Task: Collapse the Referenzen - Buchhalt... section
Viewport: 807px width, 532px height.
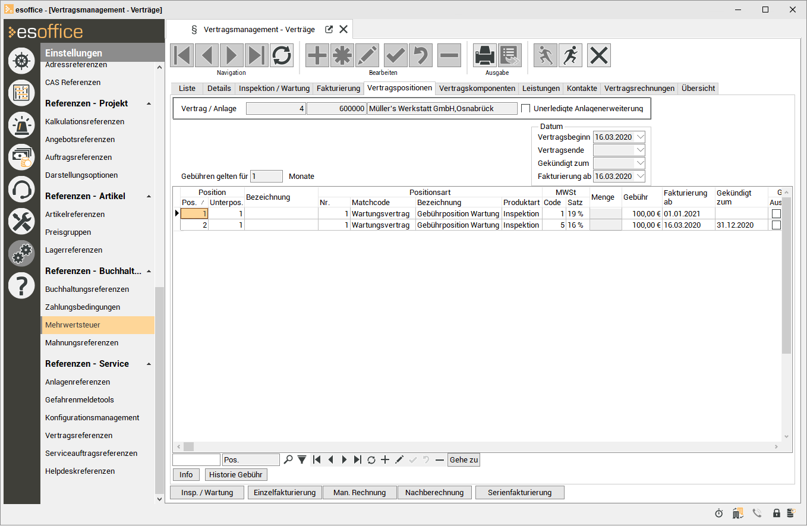Action: point(149,271)
